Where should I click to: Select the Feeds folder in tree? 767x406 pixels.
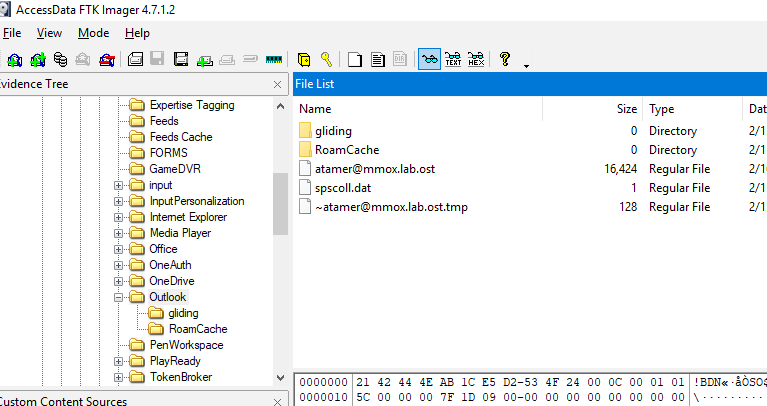164,121
